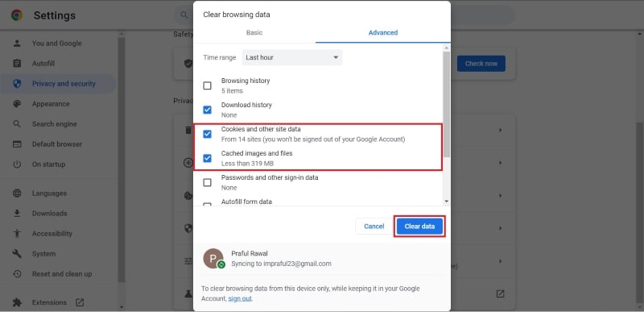Open You and Google settings
The height and width of the screenshot is (312, 644).
[x=57, y=44]
